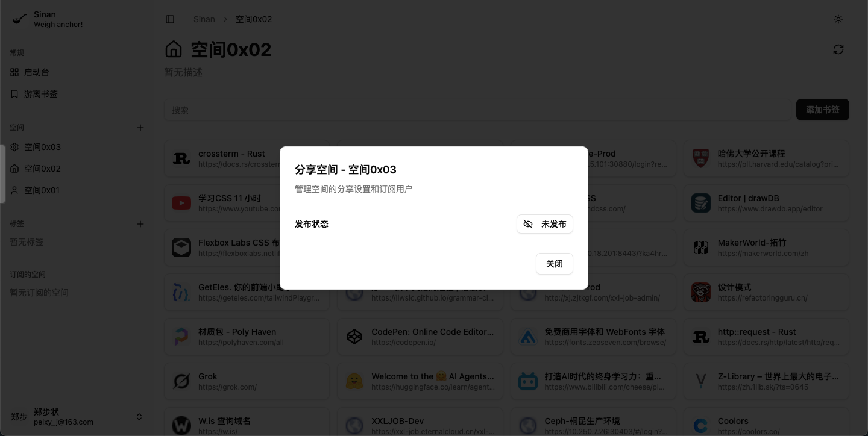
Task: Open the MakerWorld-拓竹 bookmark
Action: [x=766, y=248]
